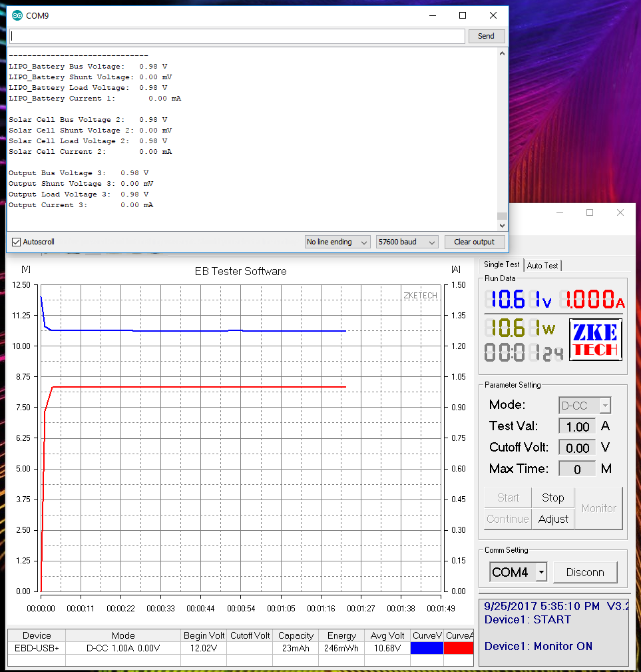
Task: Click the Monitor button
Action: pyautogui.click(x=598, y=508)
